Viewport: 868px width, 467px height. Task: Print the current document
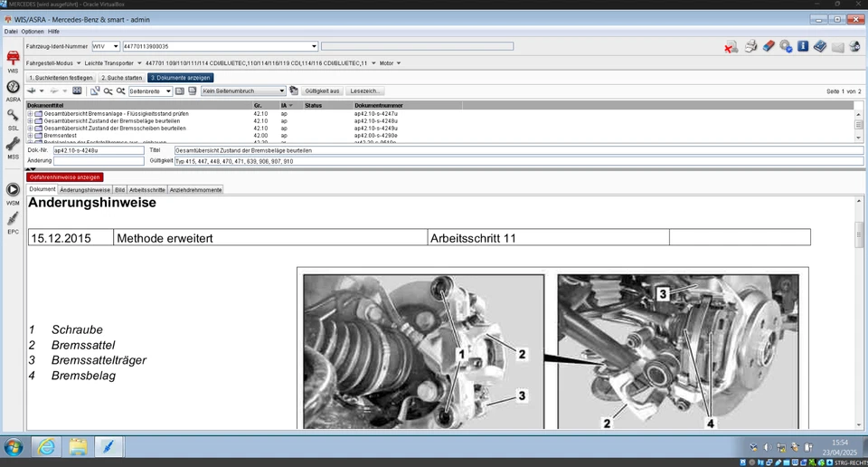point(750,46)
